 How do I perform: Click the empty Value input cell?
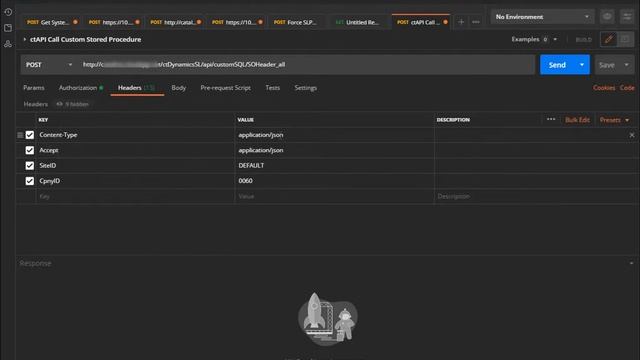(x=335, y=196)
